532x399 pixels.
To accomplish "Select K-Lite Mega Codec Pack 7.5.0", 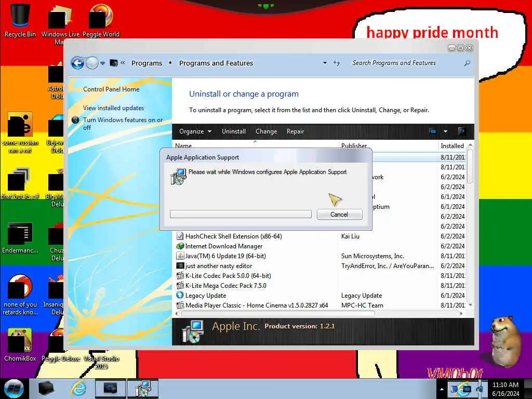I will tap(320, 286).
